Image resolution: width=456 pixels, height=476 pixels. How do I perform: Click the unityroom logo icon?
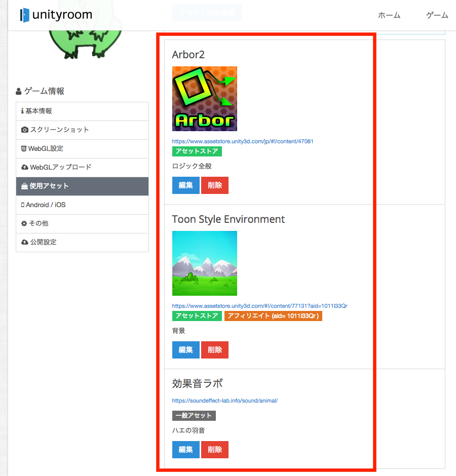pos(25,15)
